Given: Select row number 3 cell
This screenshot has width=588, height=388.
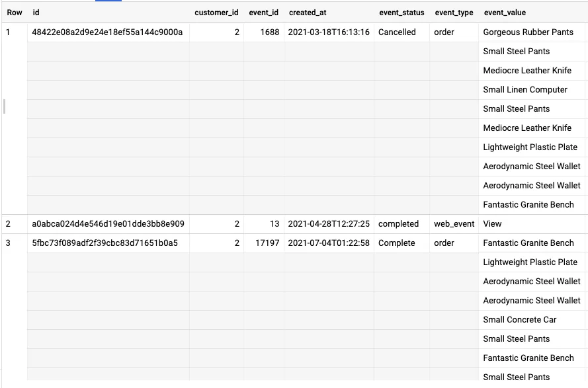Looking at the screenshot, I should point(8,243).
